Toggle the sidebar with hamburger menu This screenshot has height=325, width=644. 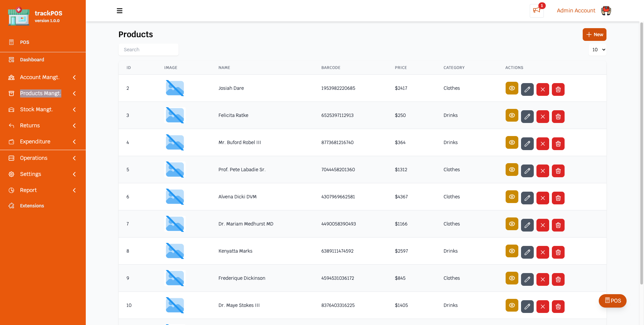(120, 11)
